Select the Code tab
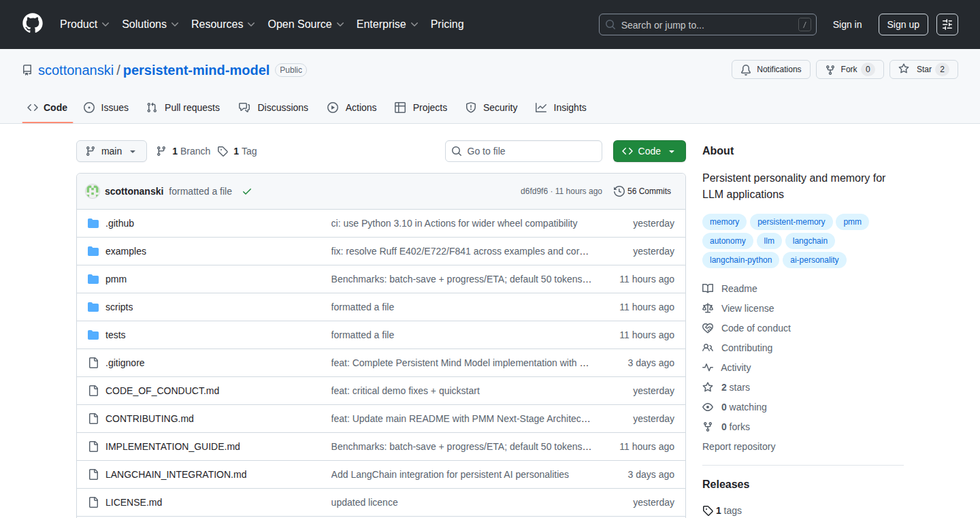Viewport: 980px width, 518px height. (48, 108)
